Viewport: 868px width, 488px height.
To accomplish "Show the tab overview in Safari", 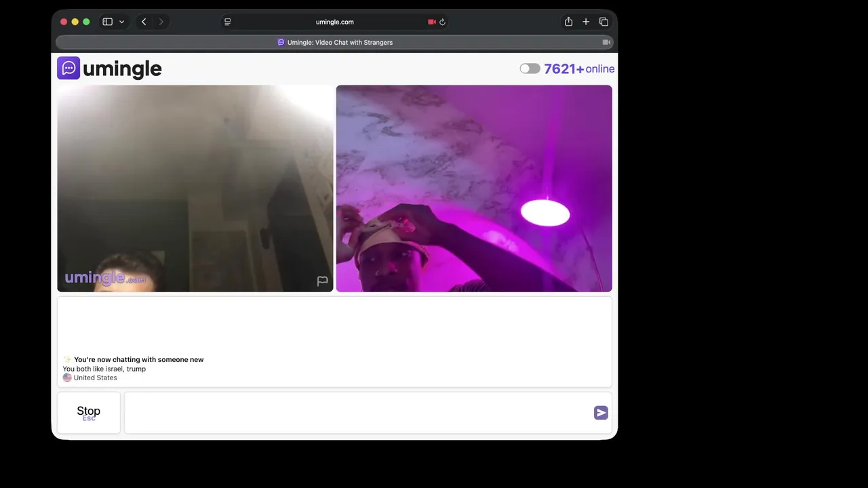I will pos(604,22).
